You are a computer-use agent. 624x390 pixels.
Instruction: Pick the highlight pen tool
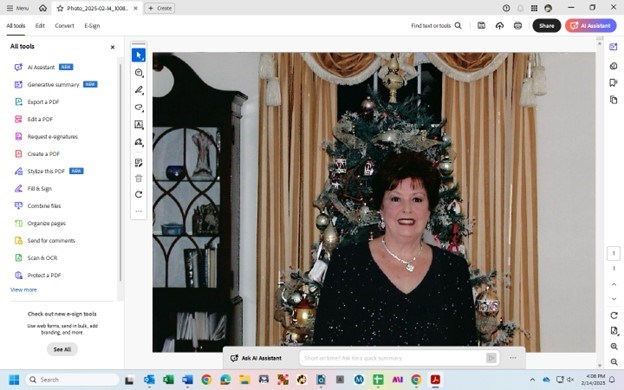(x=138, y=90)
